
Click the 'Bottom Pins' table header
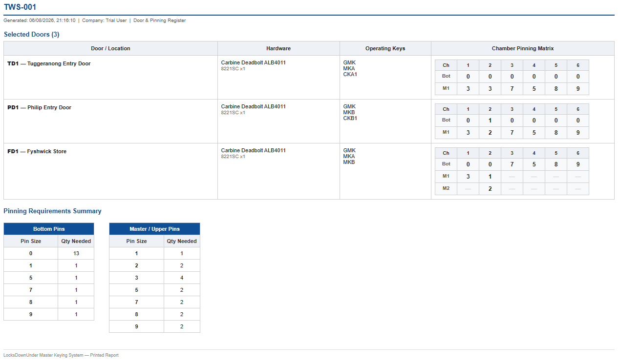(x=49, y=229)
